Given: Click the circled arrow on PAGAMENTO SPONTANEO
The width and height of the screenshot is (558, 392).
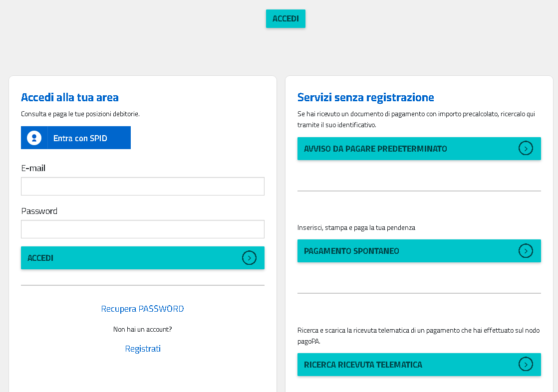Looking at the screenshot, I should pos(526,251).
